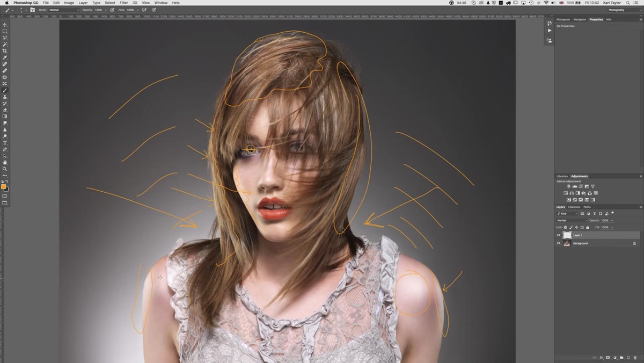Open the Filter menu
Screen dimensions: 644x363
click(x=123, y=3)
